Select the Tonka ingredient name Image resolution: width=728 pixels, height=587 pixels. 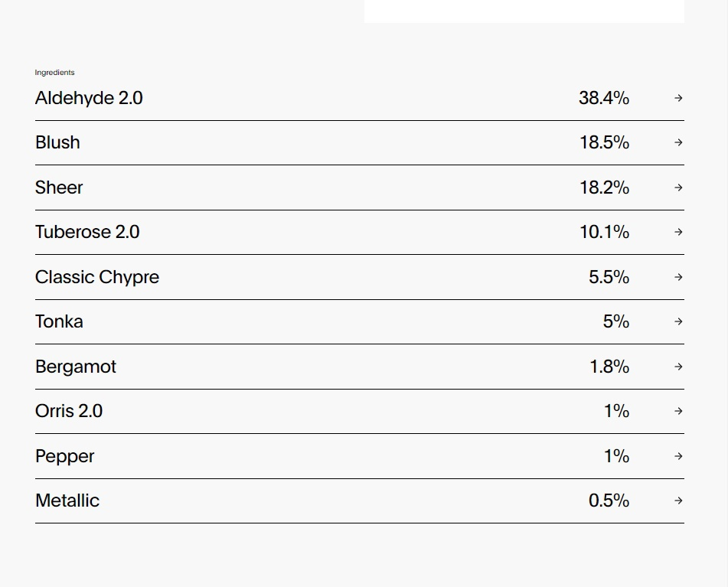[x=59, y=321]
